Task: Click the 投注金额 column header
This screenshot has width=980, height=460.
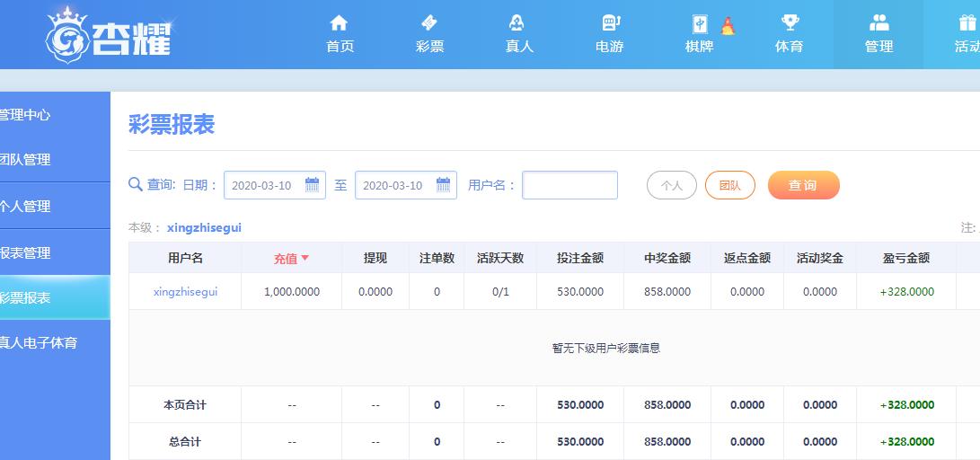Action: point(580,258)
